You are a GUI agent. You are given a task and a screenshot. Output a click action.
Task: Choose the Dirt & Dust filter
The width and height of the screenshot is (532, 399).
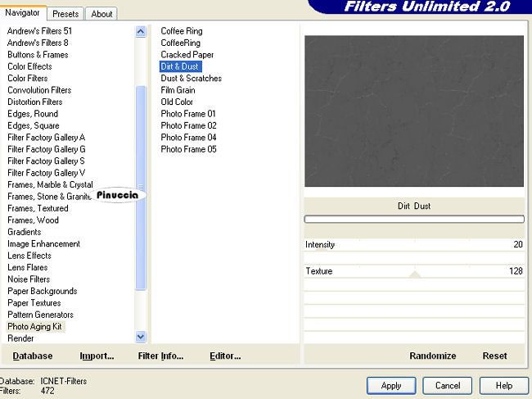click(x=180, y=66)
